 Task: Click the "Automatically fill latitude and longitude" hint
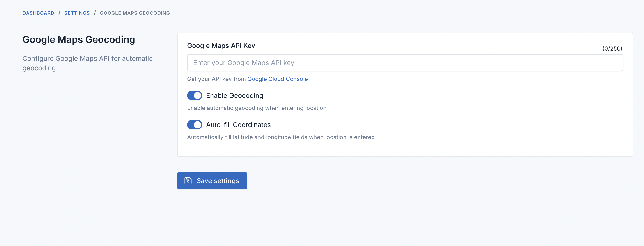pos(281,137)
